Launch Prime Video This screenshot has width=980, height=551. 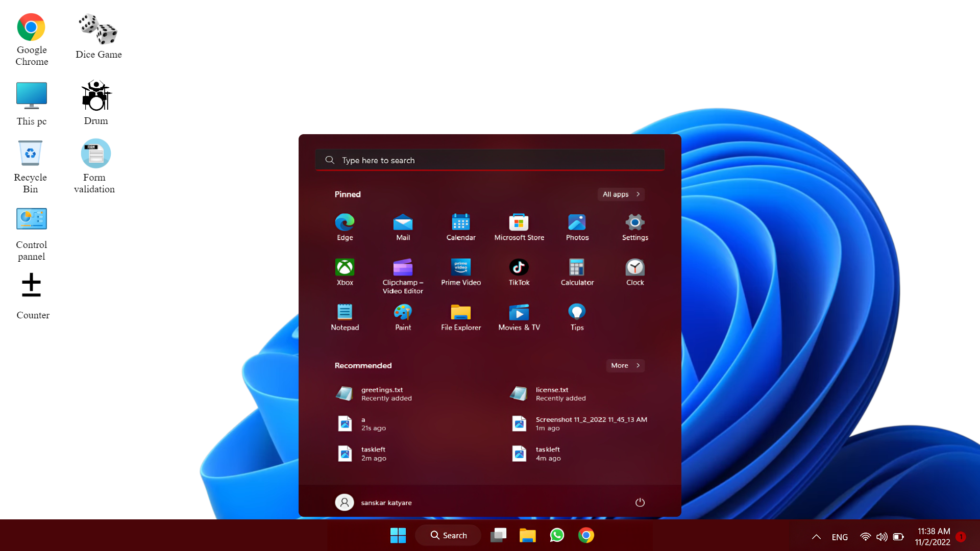pyautogui.click(x=460, y=271)
